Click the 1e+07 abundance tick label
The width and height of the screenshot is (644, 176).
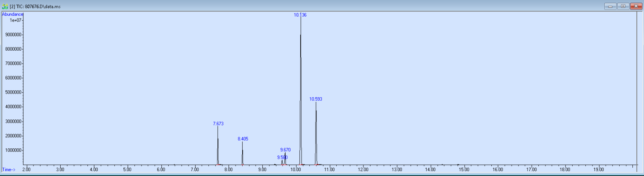click(x=16, y=20)
